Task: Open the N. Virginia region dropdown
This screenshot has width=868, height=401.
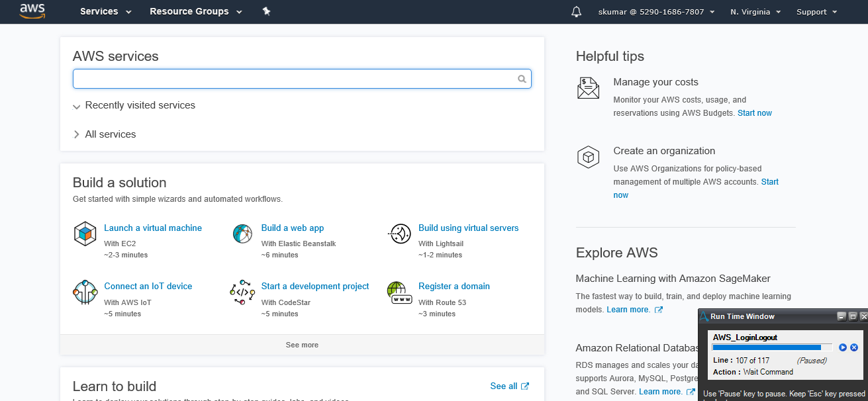Action: pyautogui.click(x=755, y=12)
